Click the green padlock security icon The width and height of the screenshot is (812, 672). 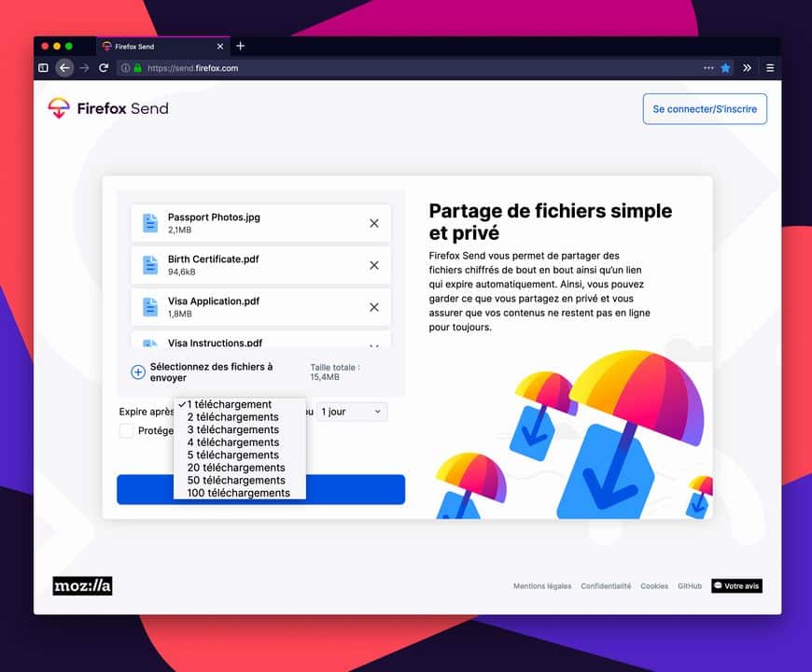[x=138, y=68]
